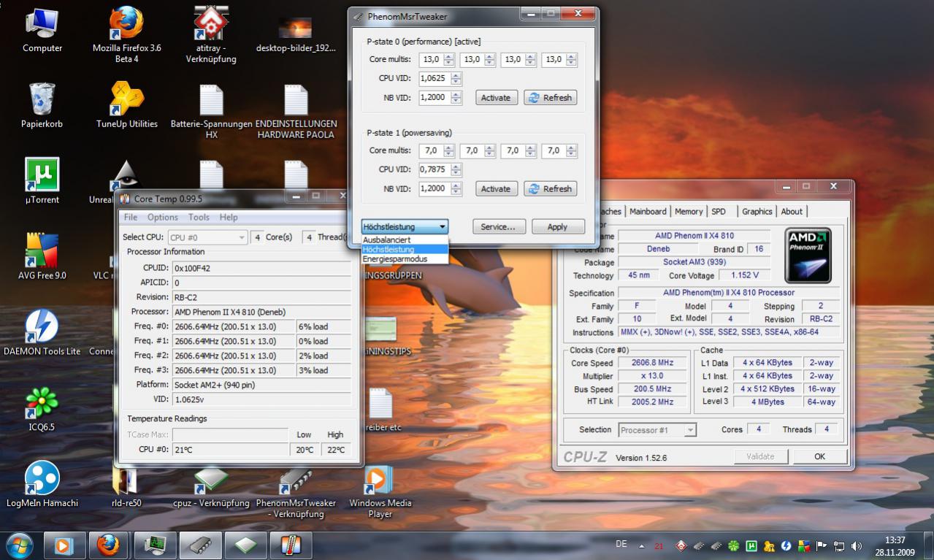Open the Windows Start orb
The image size is (934, 560).
(20, 545)
